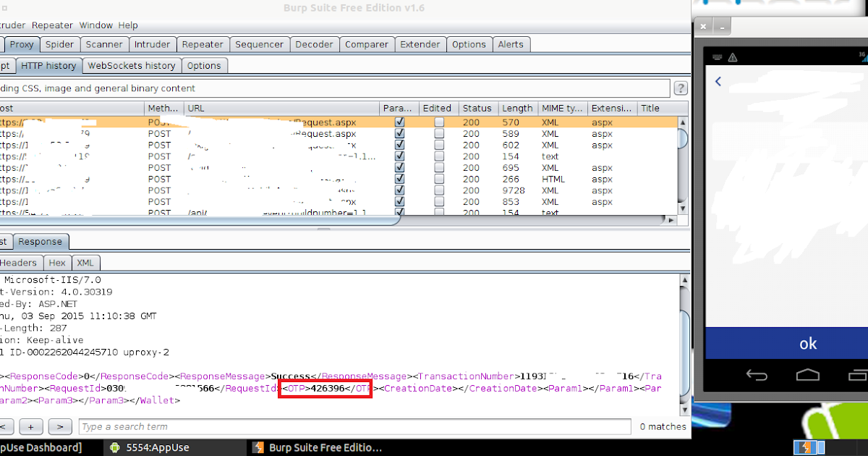Select the history row with length 9728
The image size is (868, 456).
click(x=339, y=190)
